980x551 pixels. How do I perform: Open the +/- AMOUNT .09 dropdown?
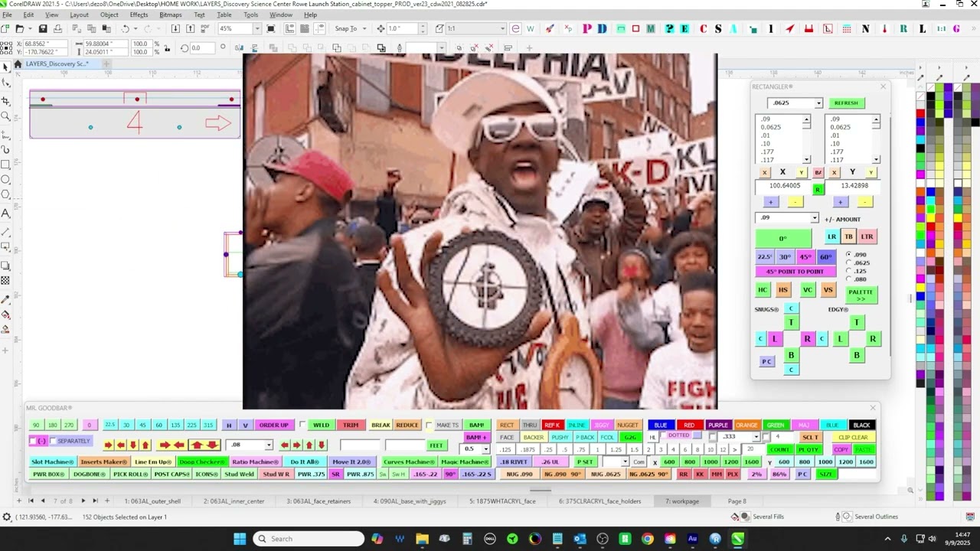click(x=815, y=218)
